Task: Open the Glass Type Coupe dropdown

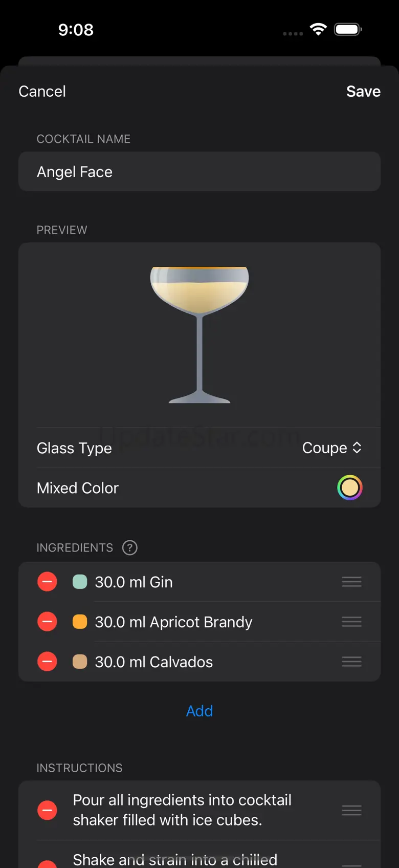Action: [x=332, y=448]
